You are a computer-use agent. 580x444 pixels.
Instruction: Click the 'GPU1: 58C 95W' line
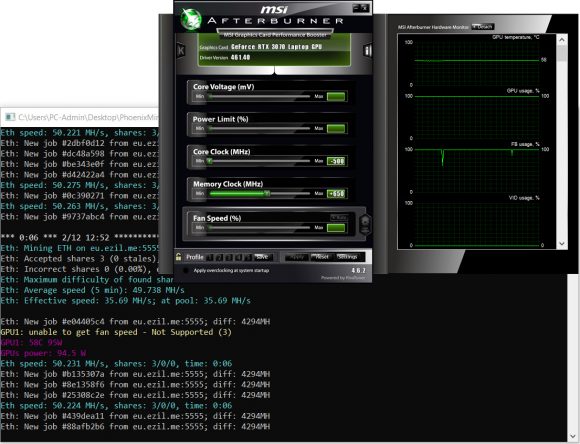click(x=31, y=342)
